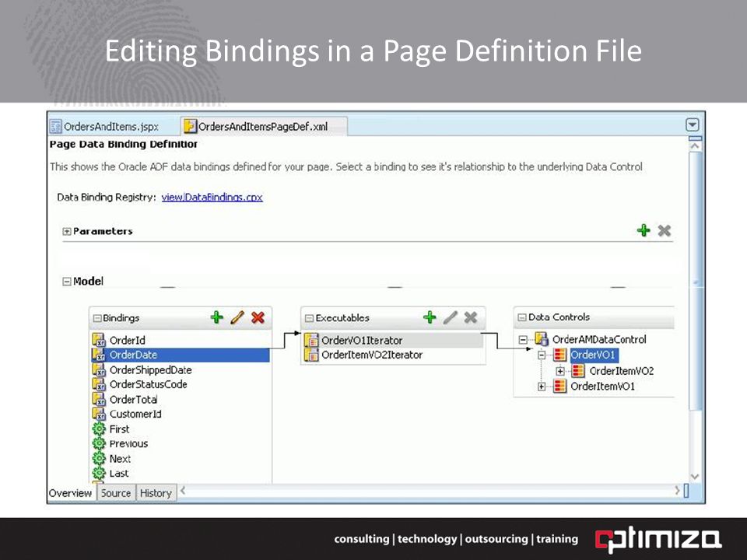This screenshot has height=560, width=747.
Task: Click the OrderItemVO1 view object icon
Action: point(559,387)
